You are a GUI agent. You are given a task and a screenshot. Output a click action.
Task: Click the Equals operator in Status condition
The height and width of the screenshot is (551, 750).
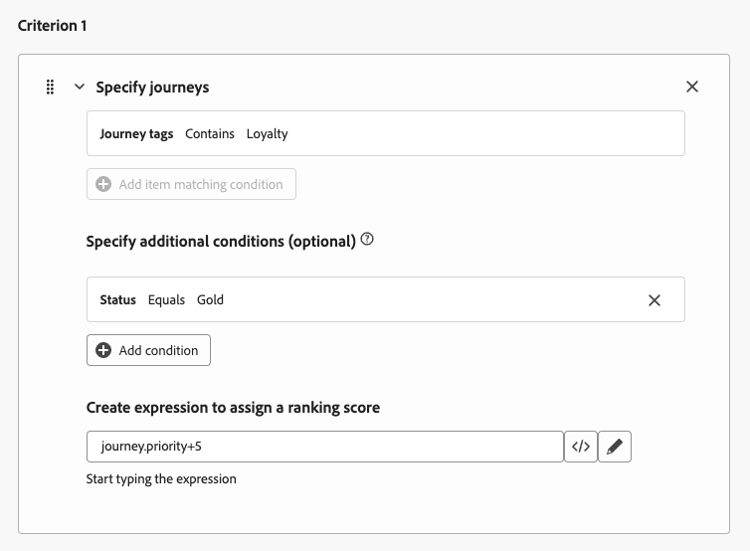pos(166,299)
